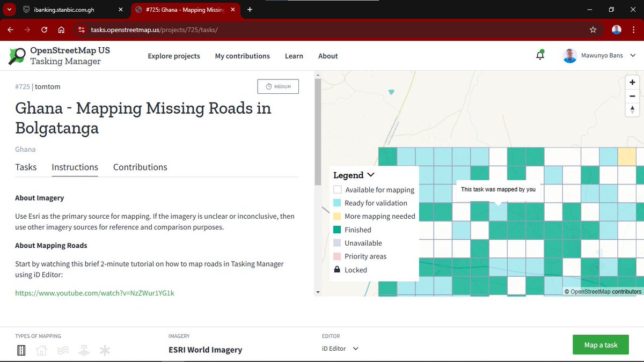644x362 pixels.
Task: Open the notifications bell
Action: (x=540, y=55)
